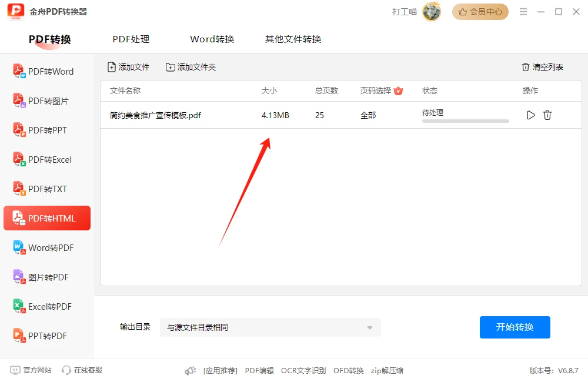Close the 金舟PDF转换器 window
The image size is (588, 382).
(576, 12)
